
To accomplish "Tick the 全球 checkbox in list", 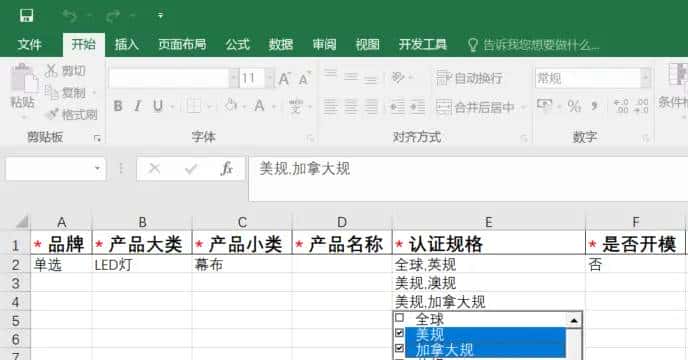I will 399,317.
